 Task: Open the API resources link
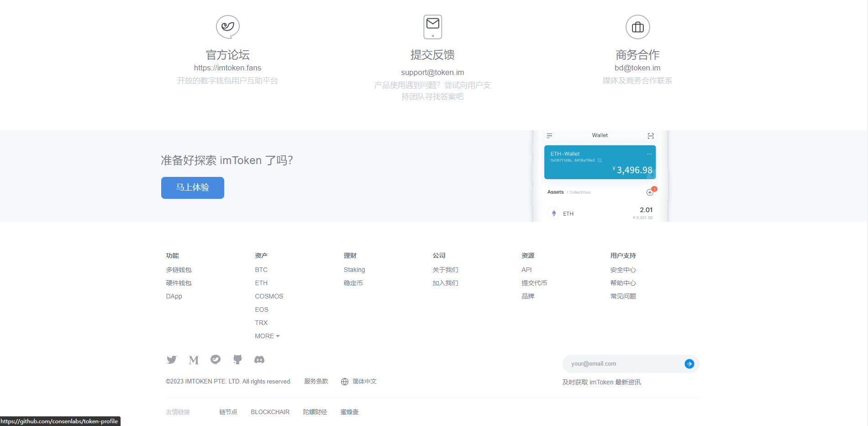[x=526, y=270]
